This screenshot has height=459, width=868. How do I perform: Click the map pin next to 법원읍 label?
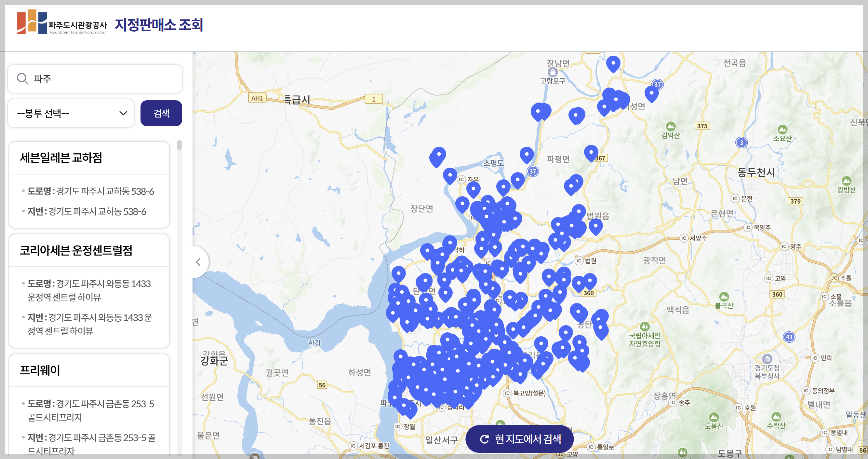pyautogui.click(x=595, y=226)
